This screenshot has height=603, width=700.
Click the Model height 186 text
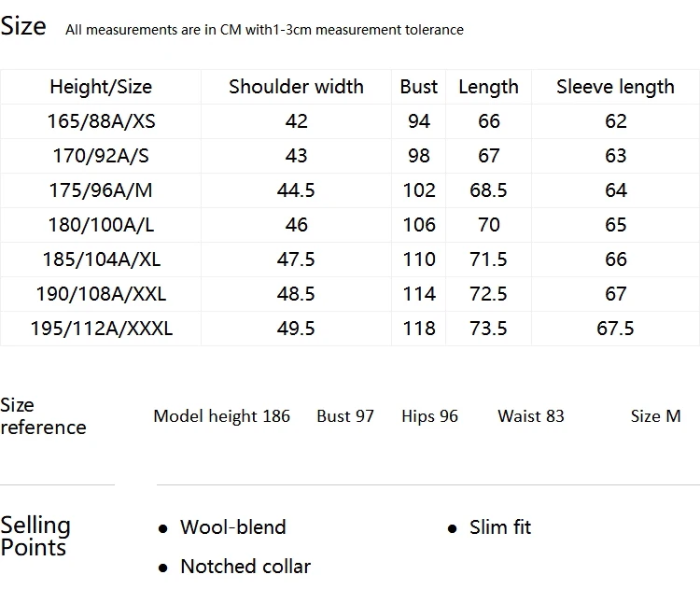tap(221, 416)
